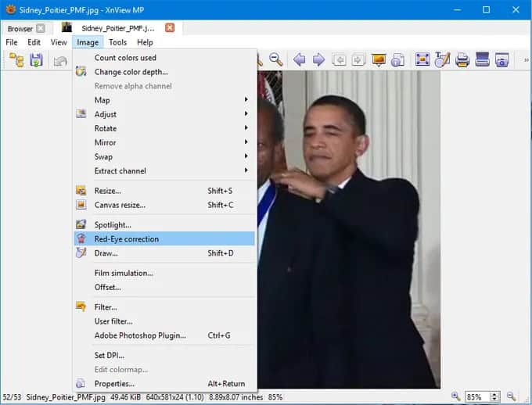The image size is (532, 405).
Task: Click the image info properties toolbar icon
Action: (x=397, y=60)
